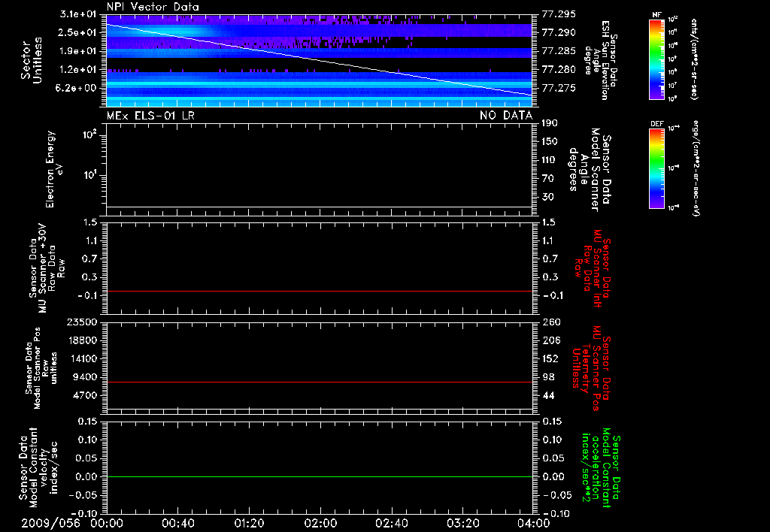The width and height of the screenshot is (770, 532).
Task: Select the 152 telemetry tick value
Action: [550, 358]
